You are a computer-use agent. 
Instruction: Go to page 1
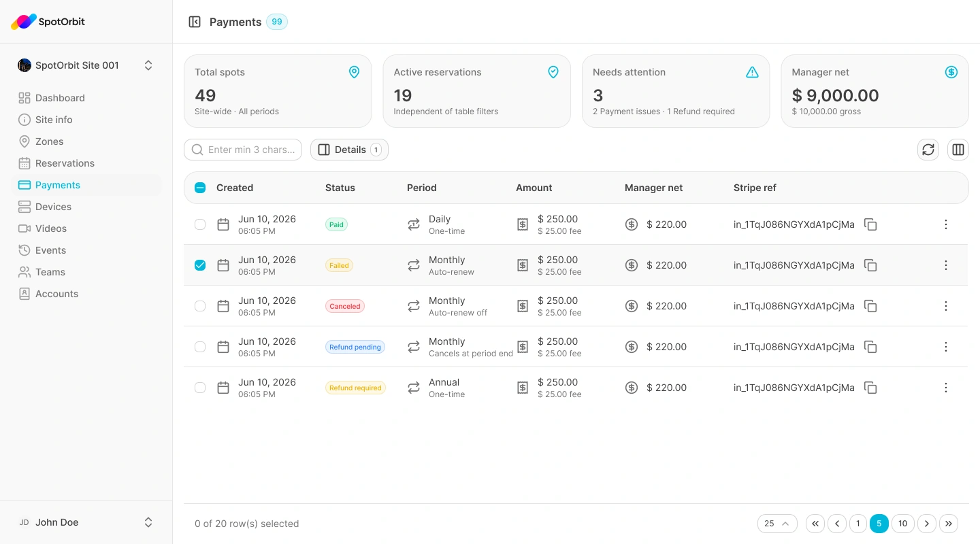(858, 524)
